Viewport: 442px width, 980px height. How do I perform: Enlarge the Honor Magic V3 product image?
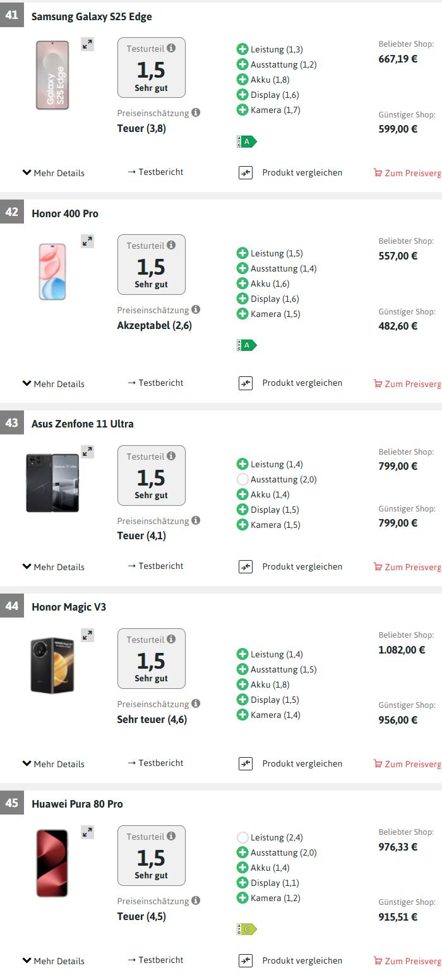click(87, 635)
